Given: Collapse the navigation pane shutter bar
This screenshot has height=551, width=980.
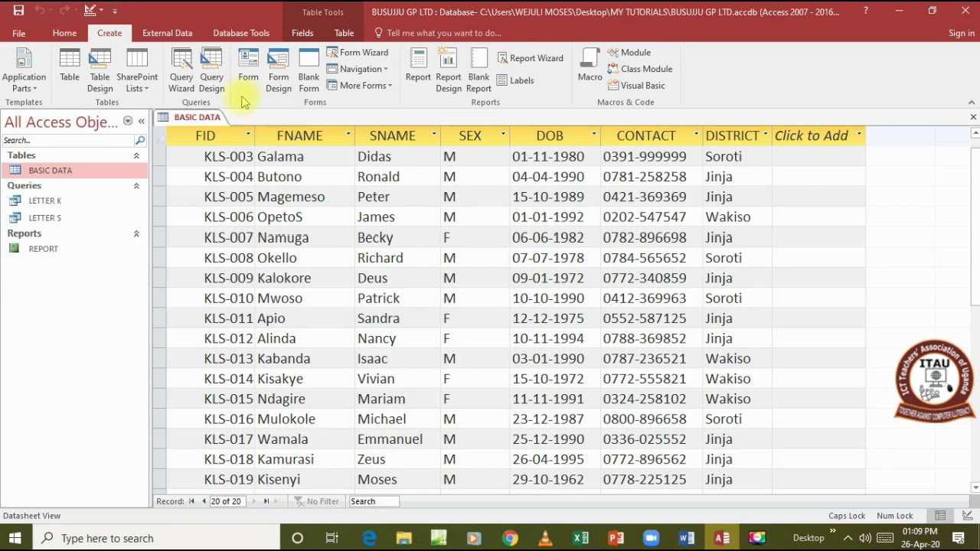Looking at the screenshot, I should (142, 122).
